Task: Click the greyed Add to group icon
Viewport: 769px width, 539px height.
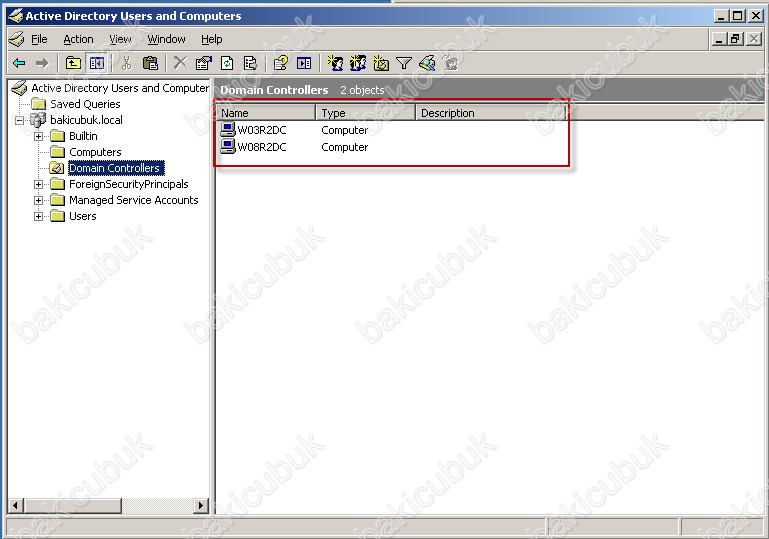Action: (451, 63)
